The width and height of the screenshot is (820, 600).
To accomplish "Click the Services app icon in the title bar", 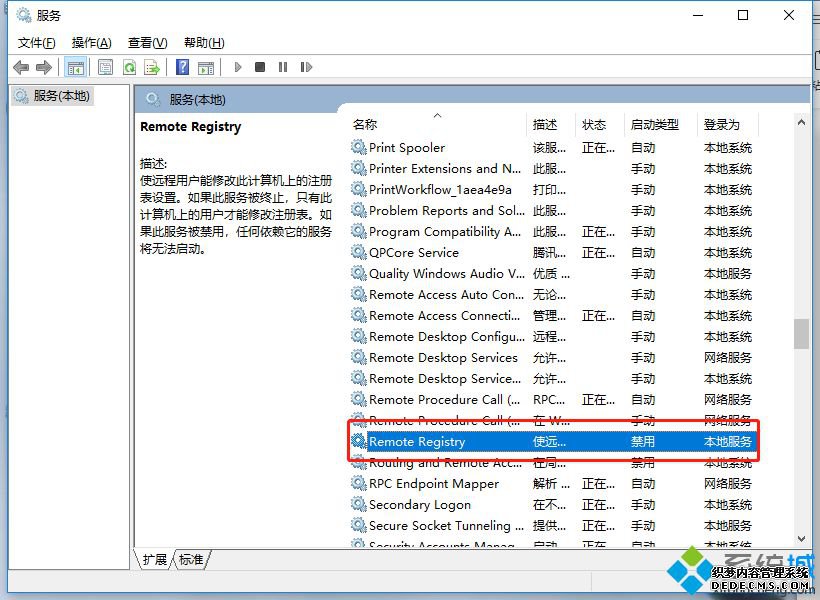I will coord(24,15).
